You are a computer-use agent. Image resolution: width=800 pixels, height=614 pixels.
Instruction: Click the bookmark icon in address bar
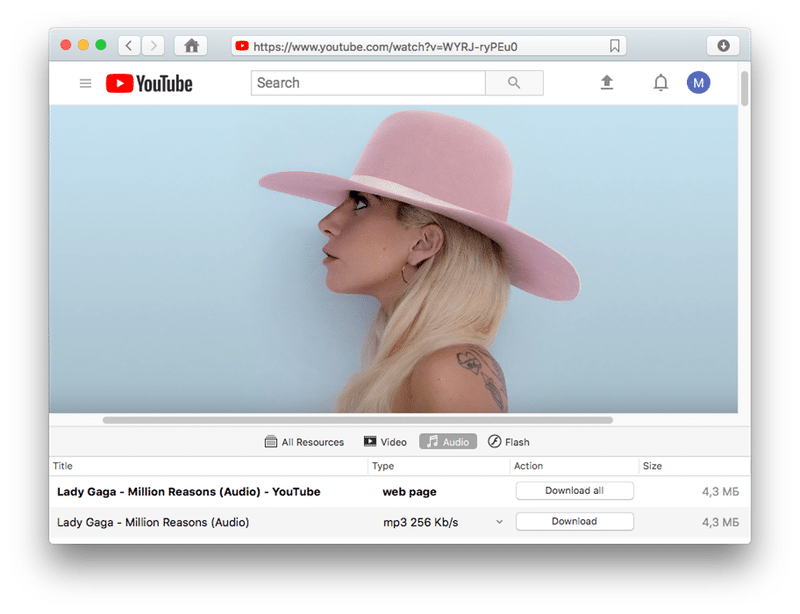coord(615,46)
